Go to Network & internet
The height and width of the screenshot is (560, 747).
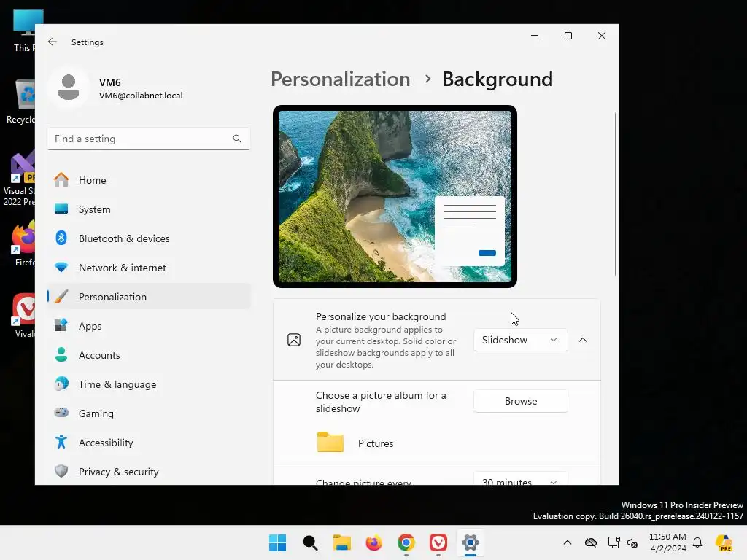point(149,268)
